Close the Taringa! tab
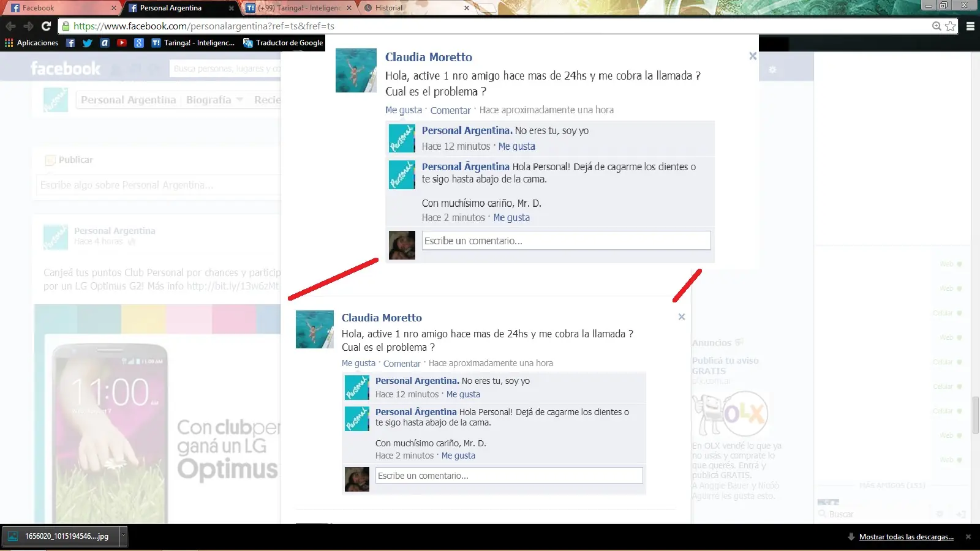This screenshot has width=980, height=551. [x=349, y=8]
